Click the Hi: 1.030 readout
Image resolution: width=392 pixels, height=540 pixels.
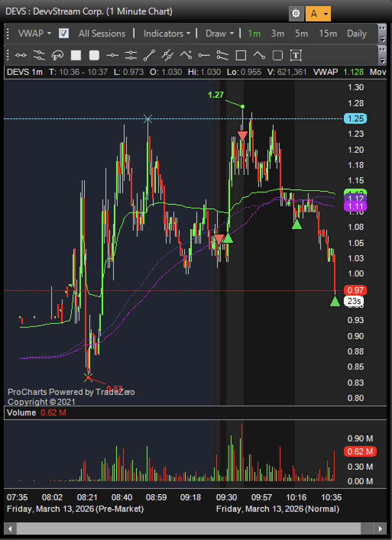pos(205,72)
